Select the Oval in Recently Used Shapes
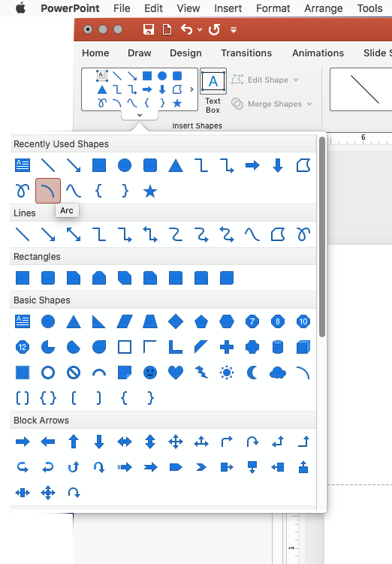 tap(125, 165)
